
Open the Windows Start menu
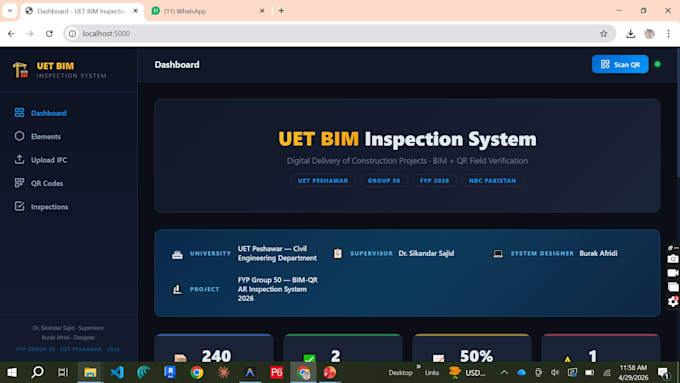click(12, 372)
